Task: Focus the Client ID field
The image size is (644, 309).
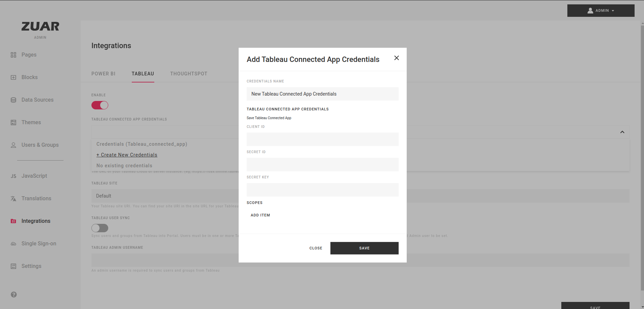Action: pos(323,139)
